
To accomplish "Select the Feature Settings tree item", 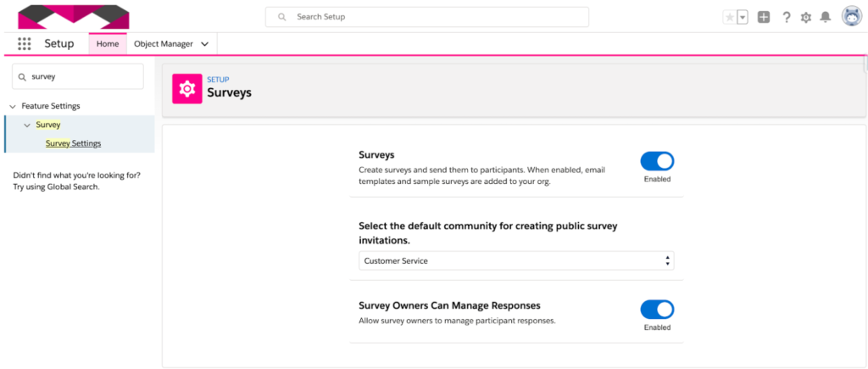I will tap(51, 106).
